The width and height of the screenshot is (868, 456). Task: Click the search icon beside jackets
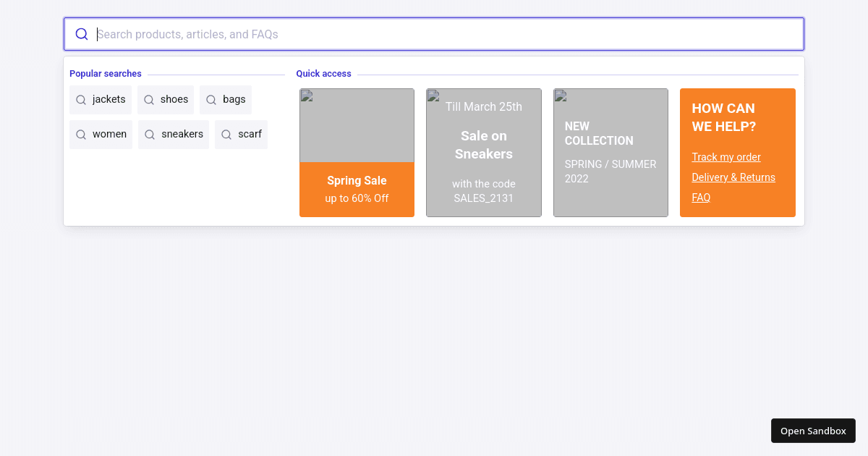tap(81, 100)
